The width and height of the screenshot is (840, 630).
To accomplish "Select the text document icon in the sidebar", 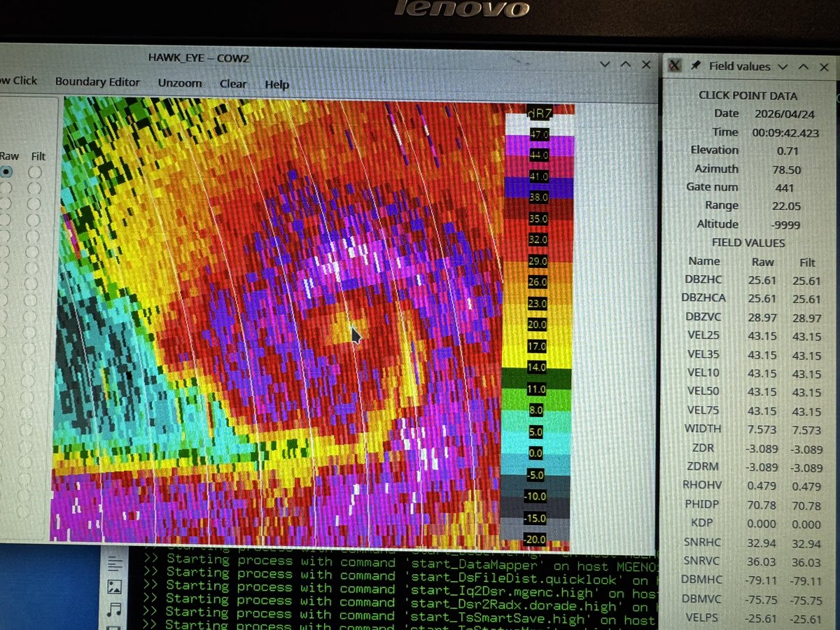I will [x=115, y=562].
